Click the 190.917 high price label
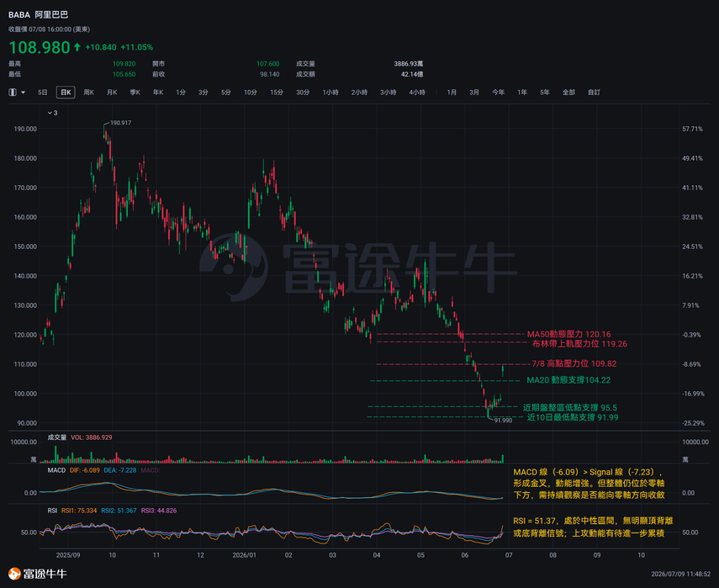 point(120,123)
